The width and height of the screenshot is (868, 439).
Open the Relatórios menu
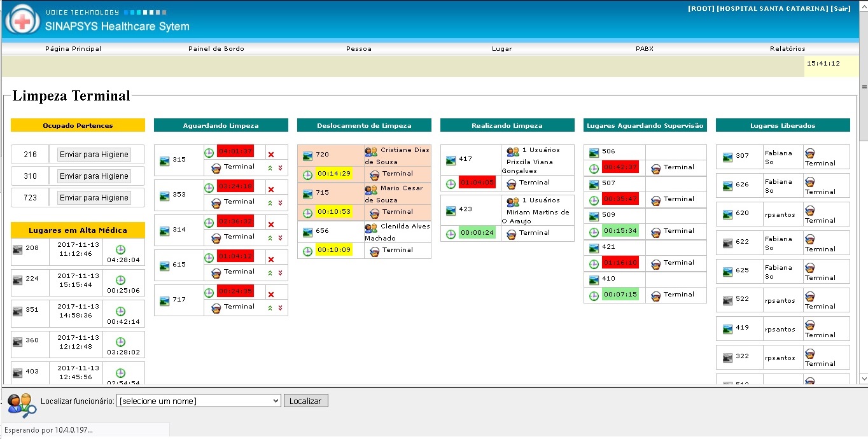[x=787, y=48]
